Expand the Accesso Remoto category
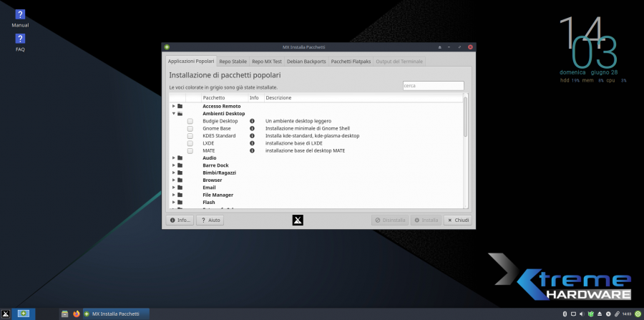The image size is (644, 320). pos(173,106)
